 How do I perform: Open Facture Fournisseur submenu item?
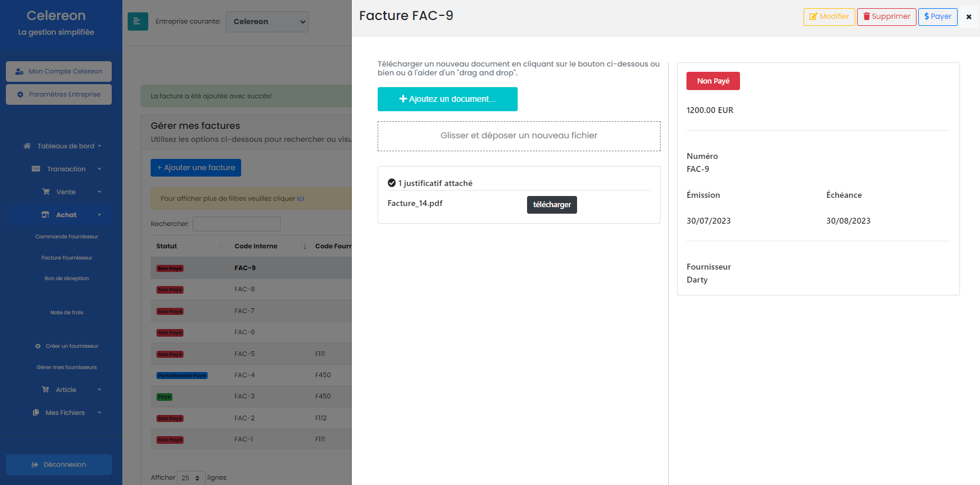(x=66, y=258)
